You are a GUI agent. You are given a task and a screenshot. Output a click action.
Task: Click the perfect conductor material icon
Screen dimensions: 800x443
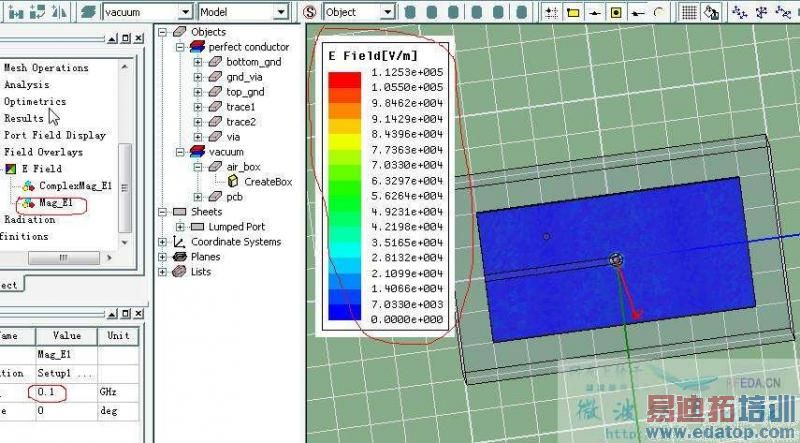coord(197,47)
